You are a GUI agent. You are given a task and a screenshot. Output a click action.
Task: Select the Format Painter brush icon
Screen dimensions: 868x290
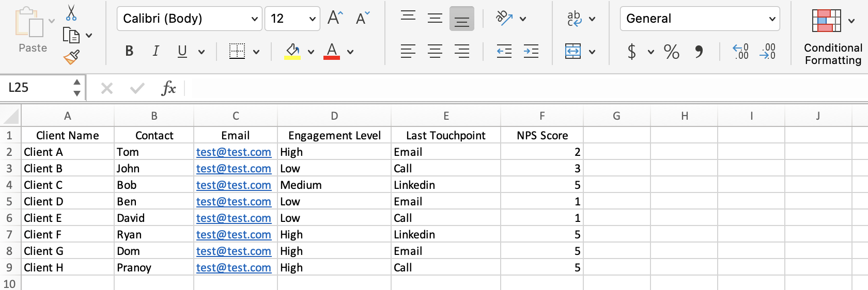(71, 57)
